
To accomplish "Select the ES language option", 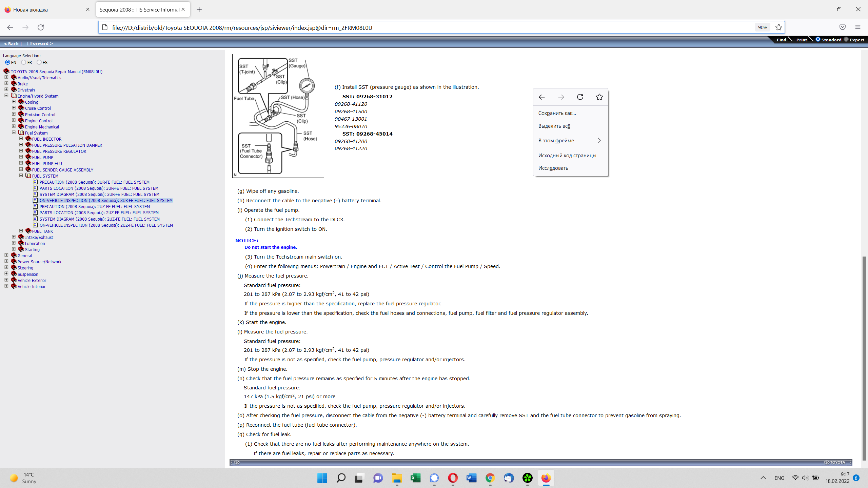I will (x=39, y=62).
